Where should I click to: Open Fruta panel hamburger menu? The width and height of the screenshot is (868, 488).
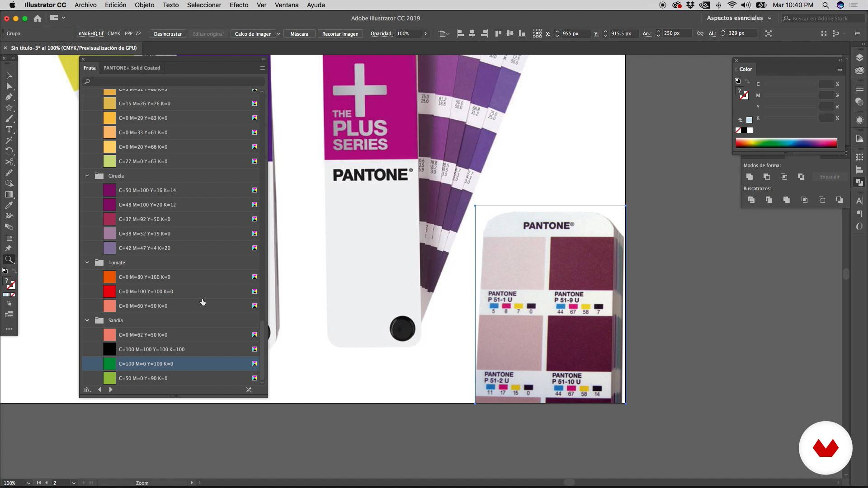coord(262,68)
